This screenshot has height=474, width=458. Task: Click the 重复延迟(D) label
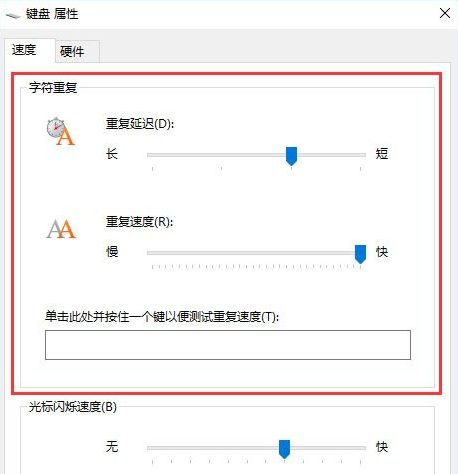pyautogui.click(x=140, y=124)
